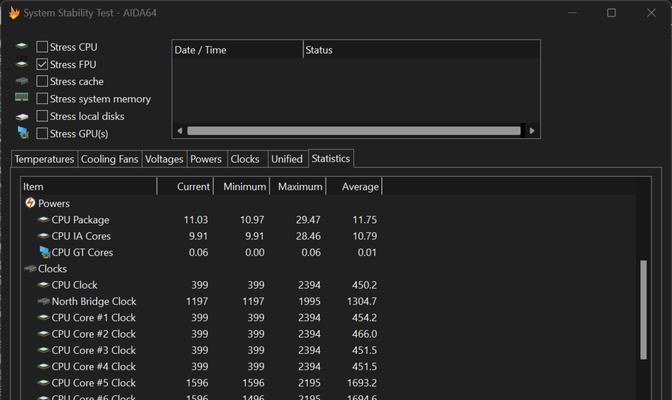Click the Average column header
The height and width of the screenshot is (400, 672).
coord(354,186)
